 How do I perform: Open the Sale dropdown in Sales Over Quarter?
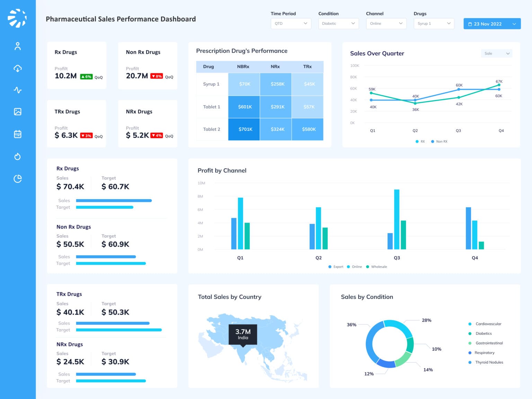496,53
